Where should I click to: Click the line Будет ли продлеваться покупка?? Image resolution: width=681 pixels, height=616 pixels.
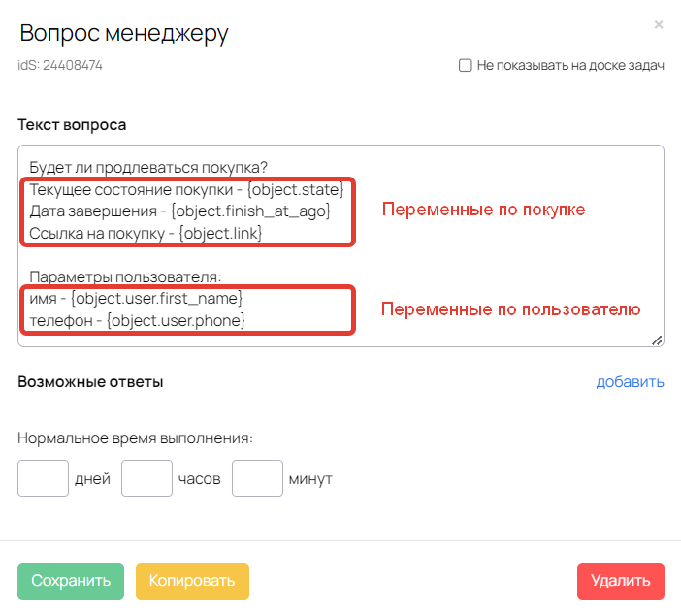(148, 168)
